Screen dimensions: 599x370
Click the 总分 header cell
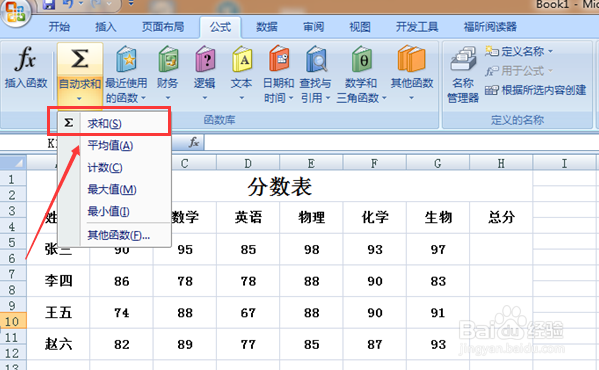[x=501, y=217]
